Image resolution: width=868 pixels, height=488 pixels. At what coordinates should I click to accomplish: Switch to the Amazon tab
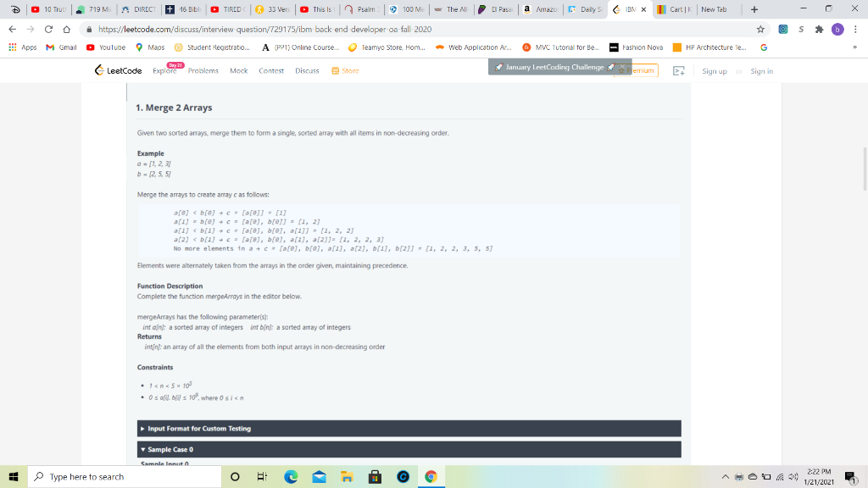click(x=541, y=9)
